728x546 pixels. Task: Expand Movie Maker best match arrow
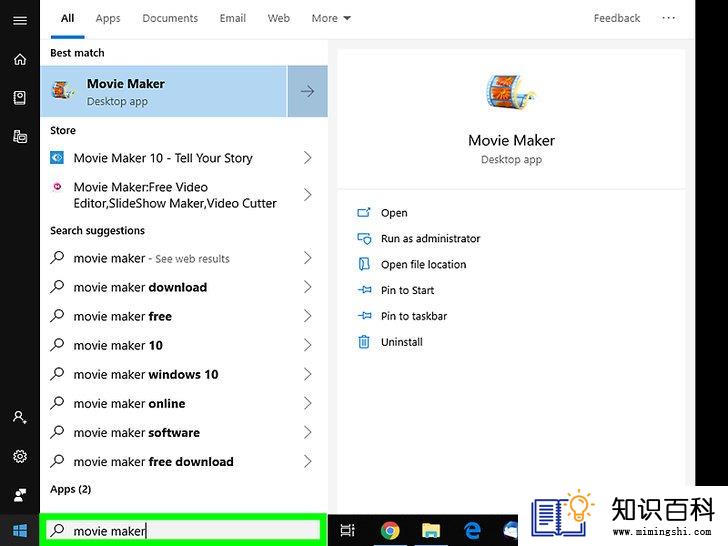coord(307,91)
